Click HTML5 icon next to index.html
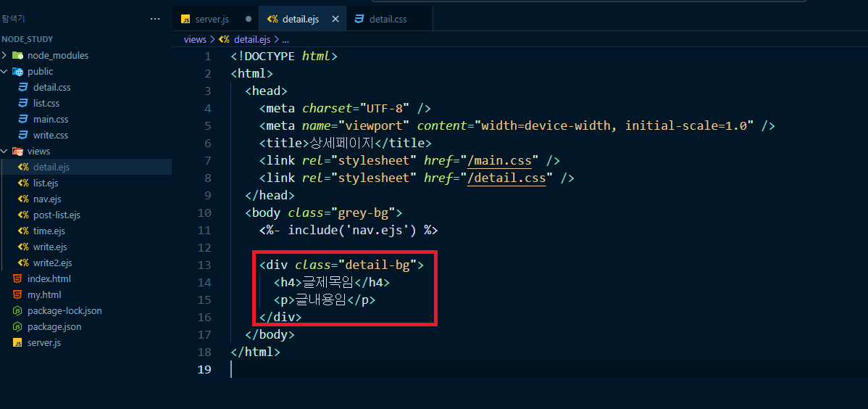 tap(17, 278)
